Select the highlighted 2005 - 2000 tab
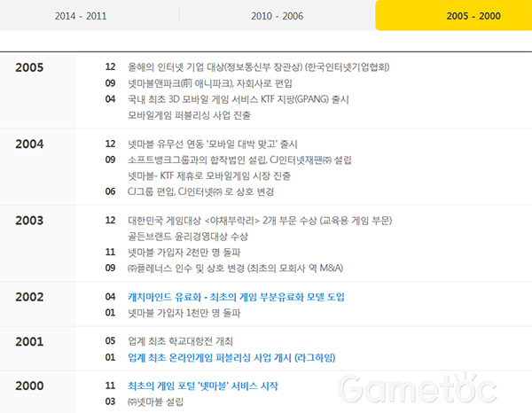This screenshot has width=532, height=413. [453, 16]
